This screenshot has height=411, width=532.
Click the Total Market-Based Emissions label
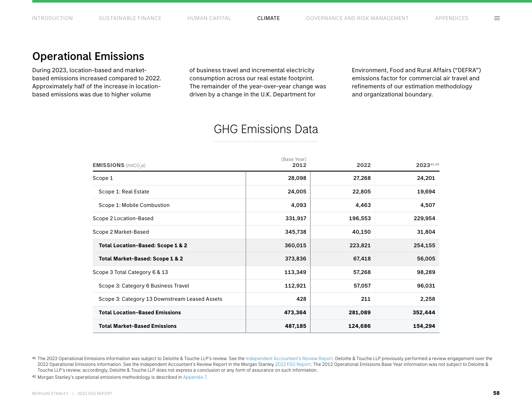[138, 326]
